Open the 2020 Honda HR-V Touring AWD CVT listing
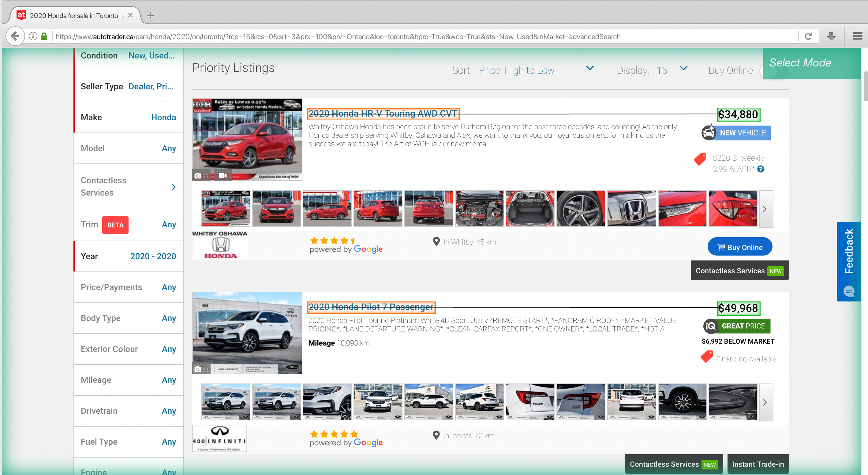 tap(383, 114)
